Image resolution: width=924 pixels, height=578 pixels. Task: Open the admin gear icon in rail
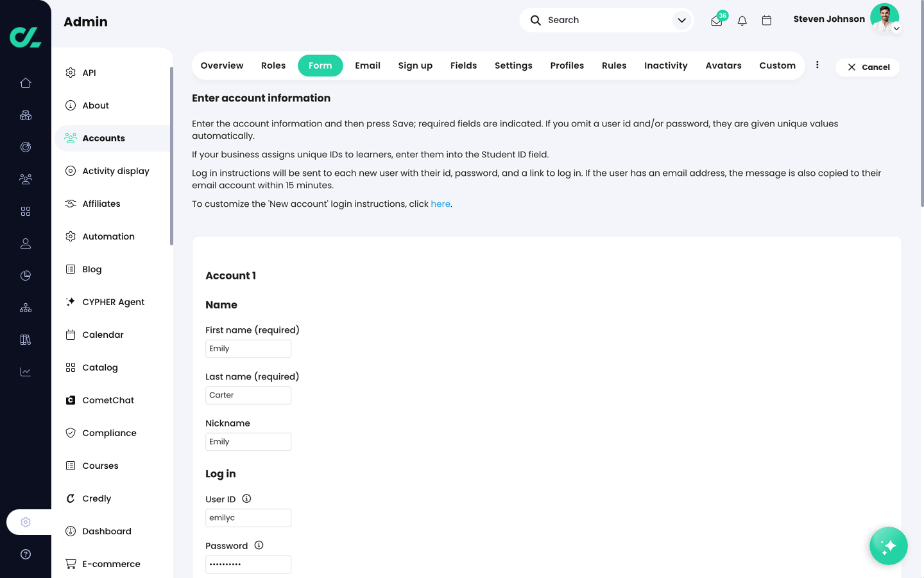[26, 522]
